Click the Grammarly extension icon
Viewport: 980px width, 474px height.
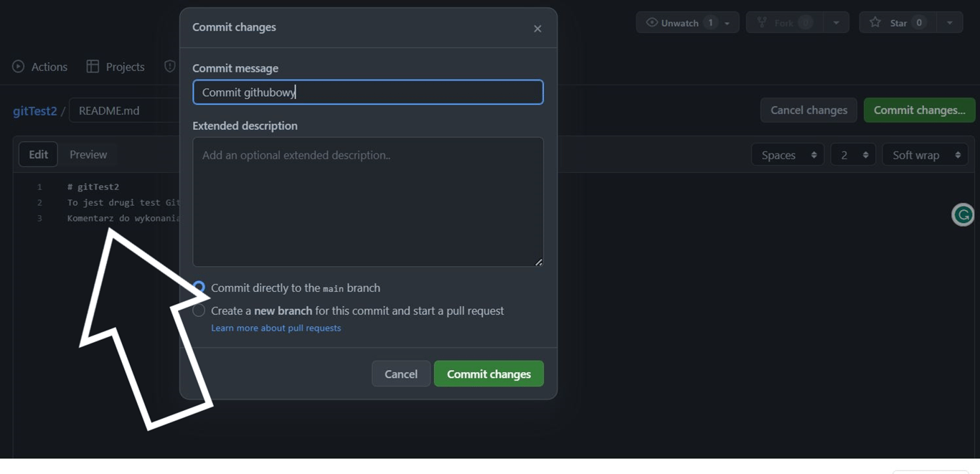pyautogui.click(x=963, y=214)
